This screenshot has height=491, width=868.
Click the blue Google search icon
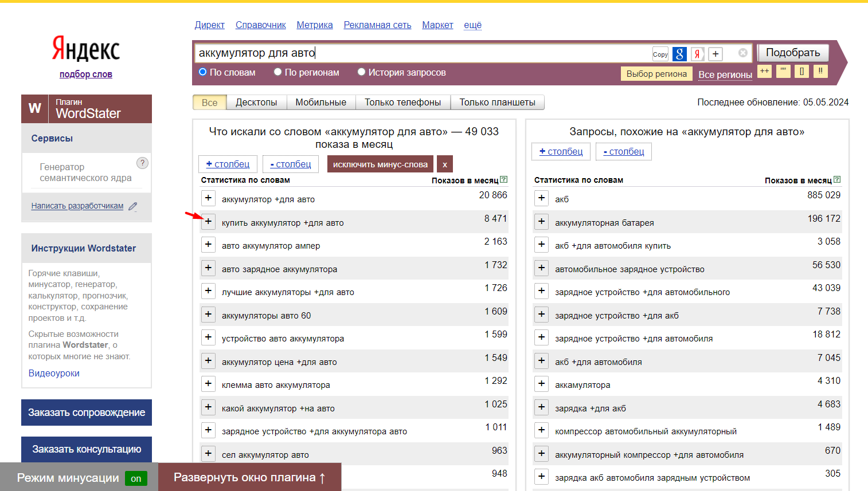(x=679, y=54)
